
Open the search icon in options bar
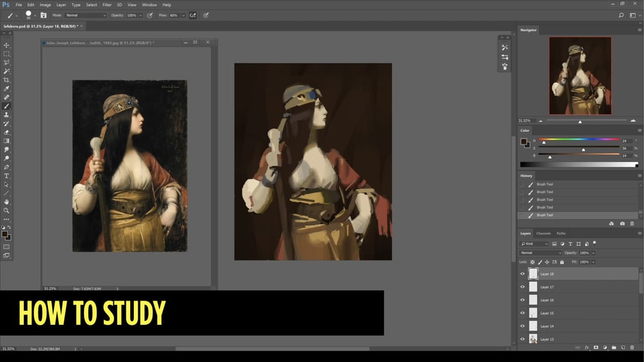coord(621,15)
